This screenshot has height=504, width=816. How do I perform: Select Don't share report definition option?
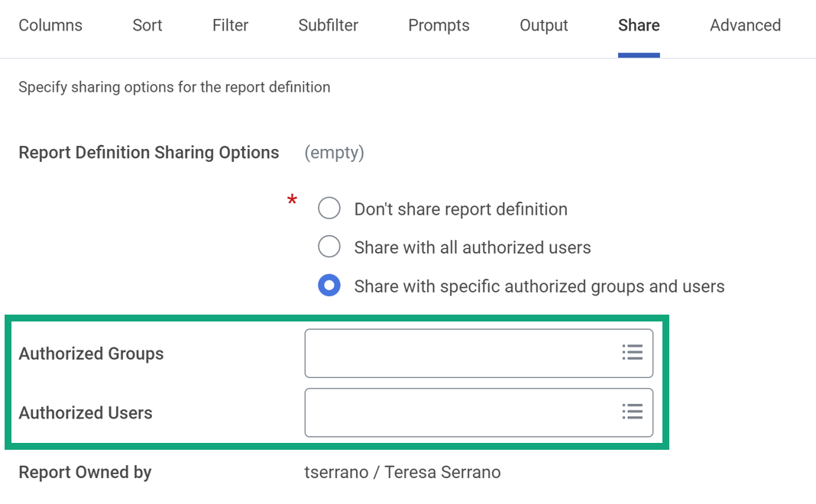(x=329, y=208)
